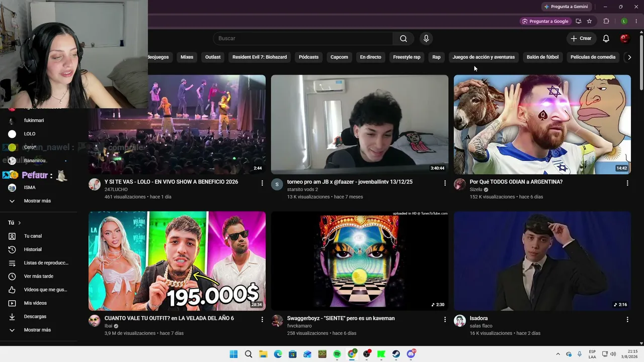Show more category chips with right arrow
Viewport: 644px width, 362px height.
coord(629,57)
